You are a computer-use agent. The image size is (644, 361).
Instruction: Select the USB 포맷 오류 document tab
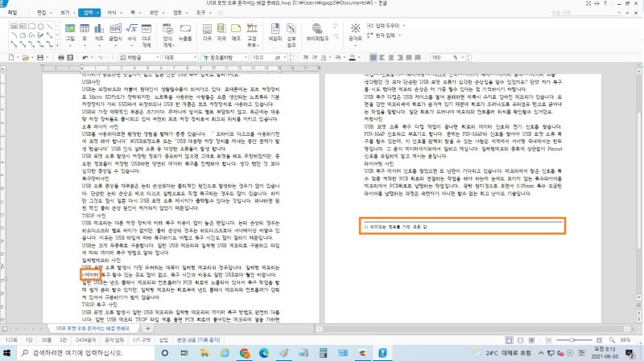click(93, 329)
